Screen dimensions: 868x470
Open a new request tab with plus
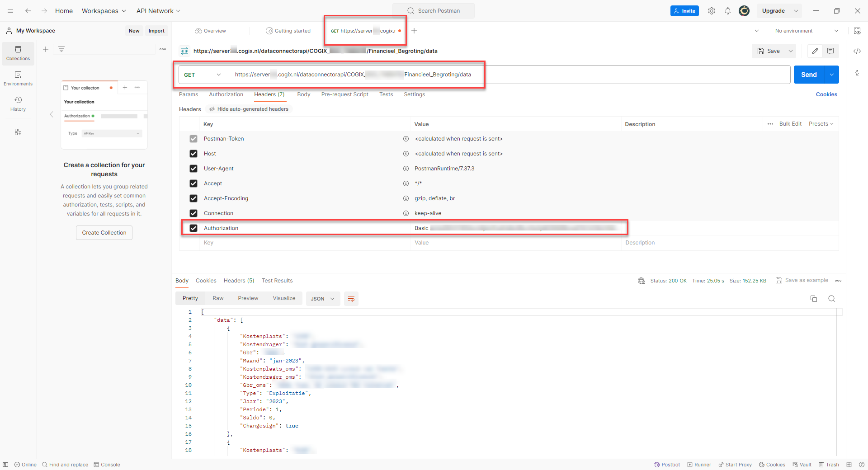tap(414, 31)
